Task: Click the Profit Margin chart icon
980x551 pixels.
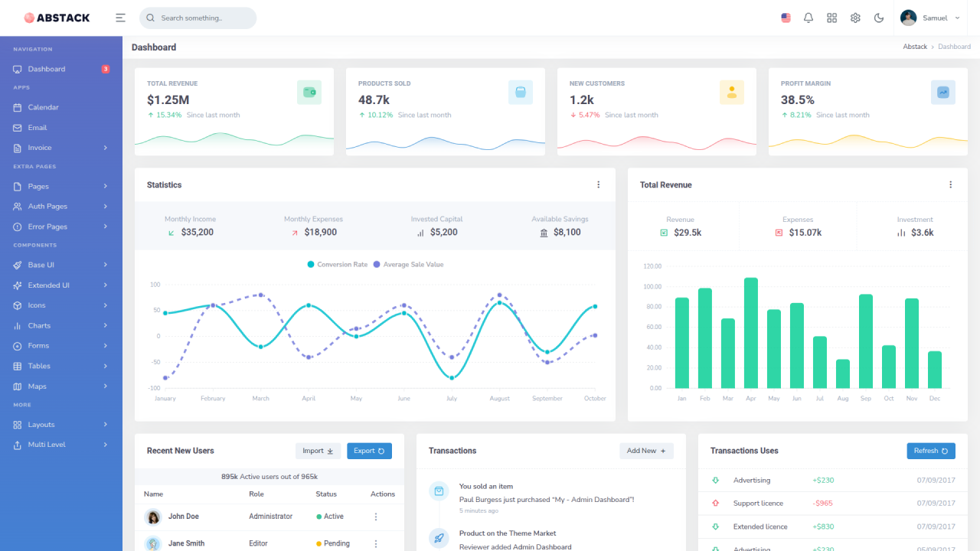Action: tap(943, 93)
